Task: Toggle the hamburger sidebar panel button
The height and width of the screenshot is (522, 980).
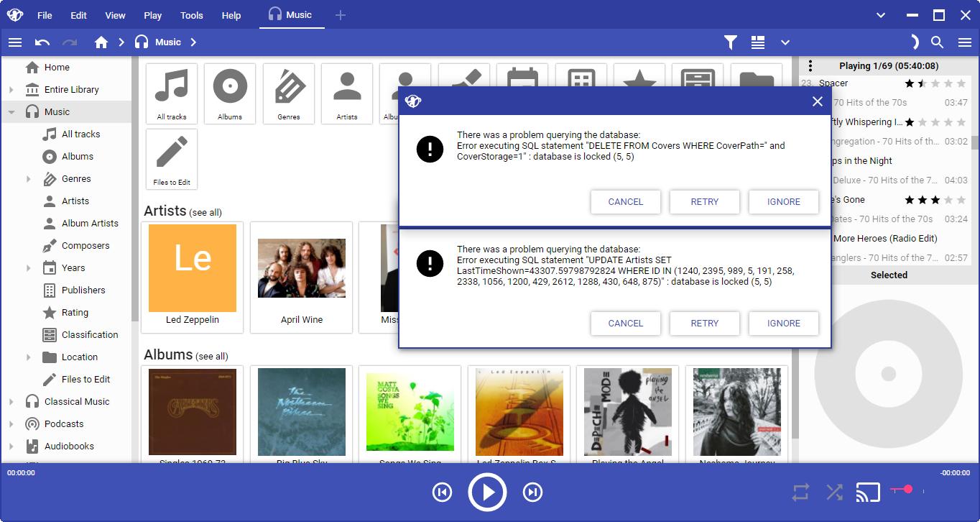Action: click(15, 42)
